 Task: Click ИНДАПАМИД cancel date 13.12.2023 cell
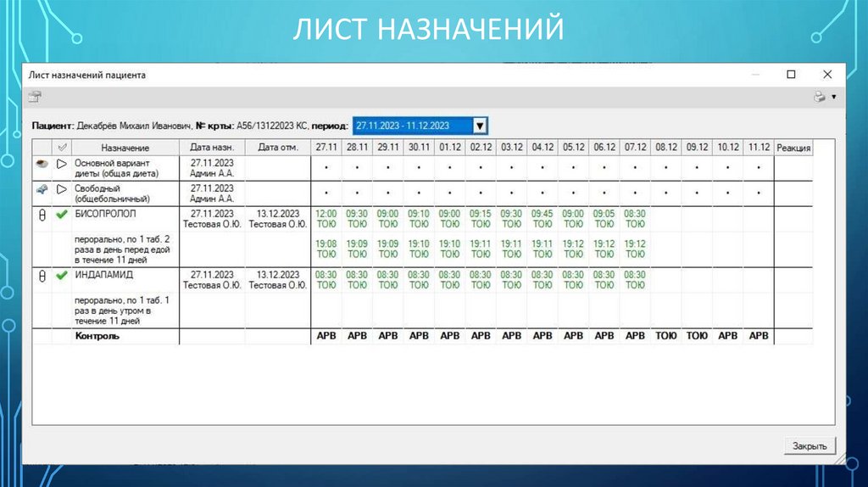[278, 280]
